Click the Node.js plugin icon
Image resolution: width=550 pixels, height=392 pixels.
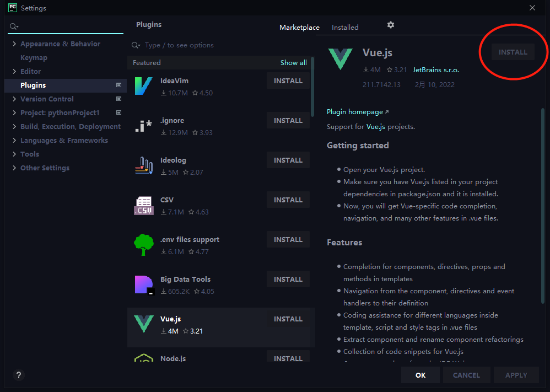[144, 358]
